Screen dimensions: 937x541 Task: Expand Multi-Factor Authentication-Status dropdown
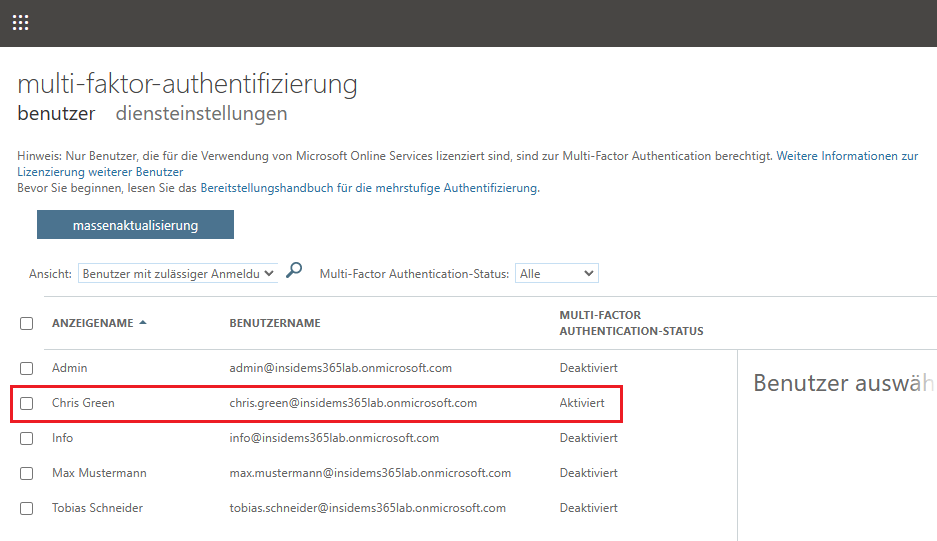pyautogui.click(x=556, y=273)
